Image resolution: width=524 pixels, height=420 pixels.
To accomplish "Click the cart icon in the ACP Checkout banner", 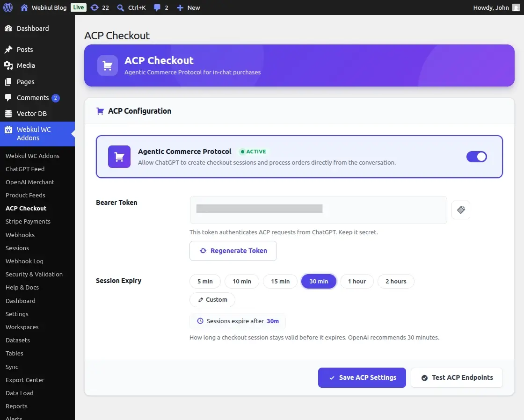I will pos(108,65).
